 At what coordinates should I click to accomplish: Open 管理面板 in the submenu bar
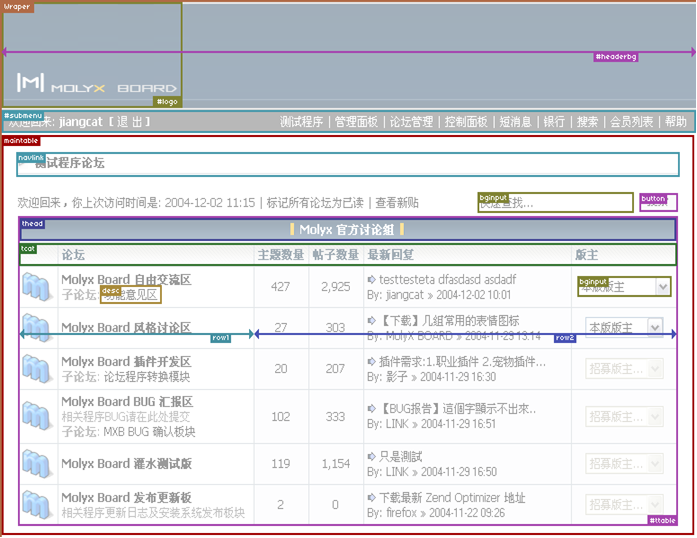(x=356, y=122)
